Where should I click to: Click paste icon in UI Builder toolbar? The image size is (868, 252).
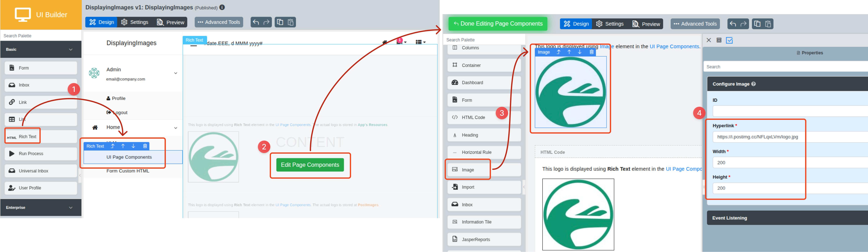click(x=291, y=22)
